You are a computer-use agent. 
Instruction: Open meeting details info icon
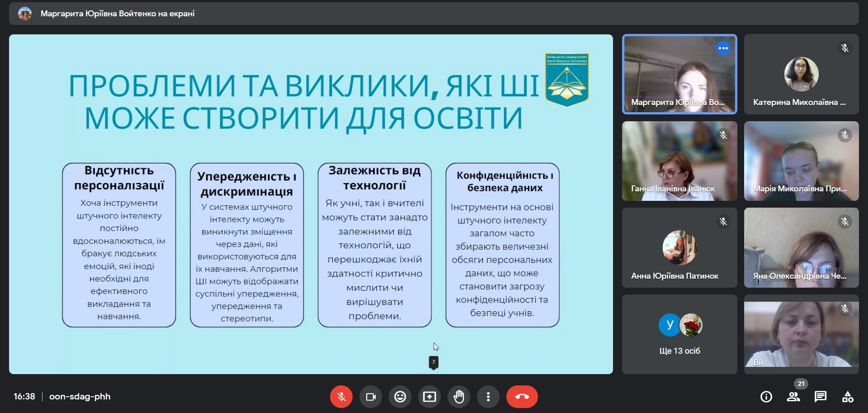click(x=766, y=397)
